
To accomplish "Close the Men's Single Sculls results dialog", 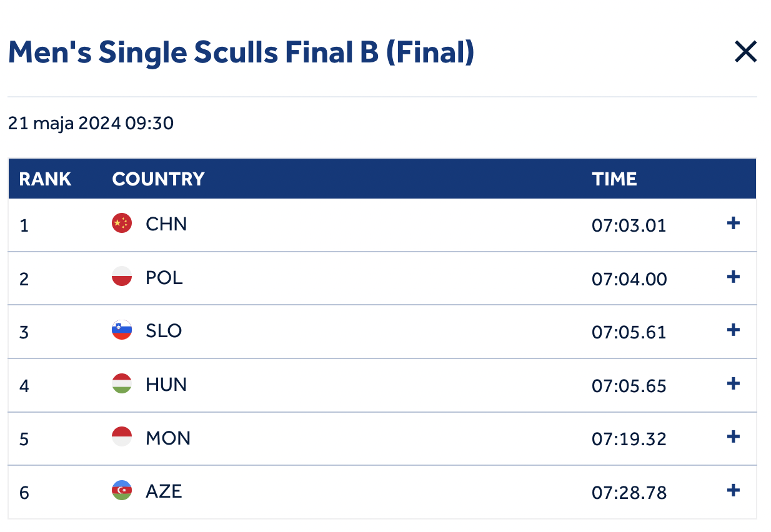I will 745,52.
